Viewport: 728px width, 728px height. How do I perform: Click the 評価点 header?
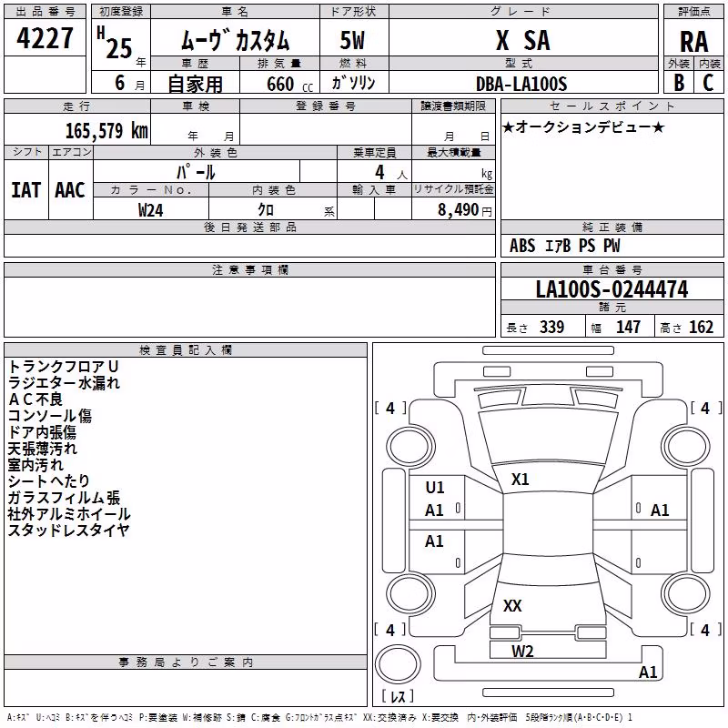click(x=694, y=12)
